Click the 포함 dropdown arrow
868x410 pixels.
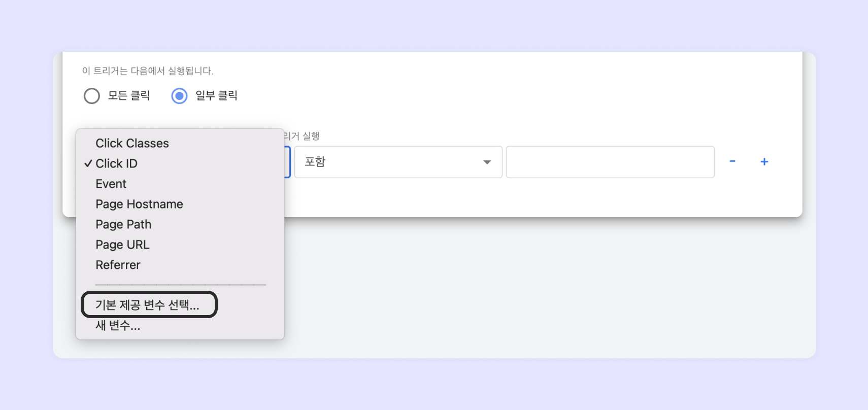click(x=487, y=162)
